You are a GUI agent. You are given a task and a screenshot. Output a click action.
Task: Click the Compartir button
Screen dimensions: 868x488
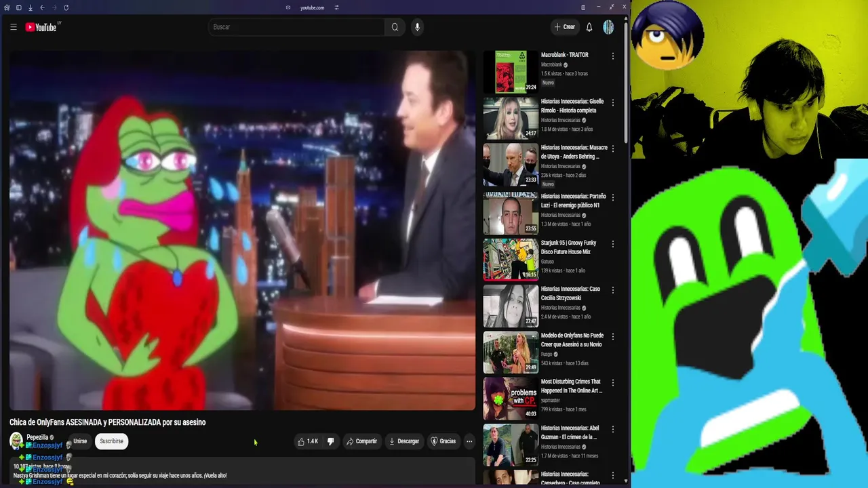pos(361,441)
